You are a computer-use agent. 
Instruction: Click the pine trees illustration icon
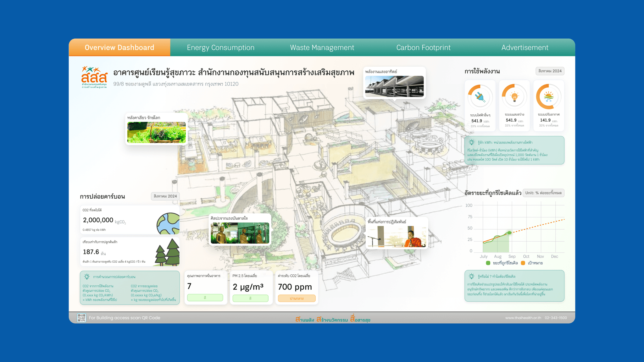168,253
